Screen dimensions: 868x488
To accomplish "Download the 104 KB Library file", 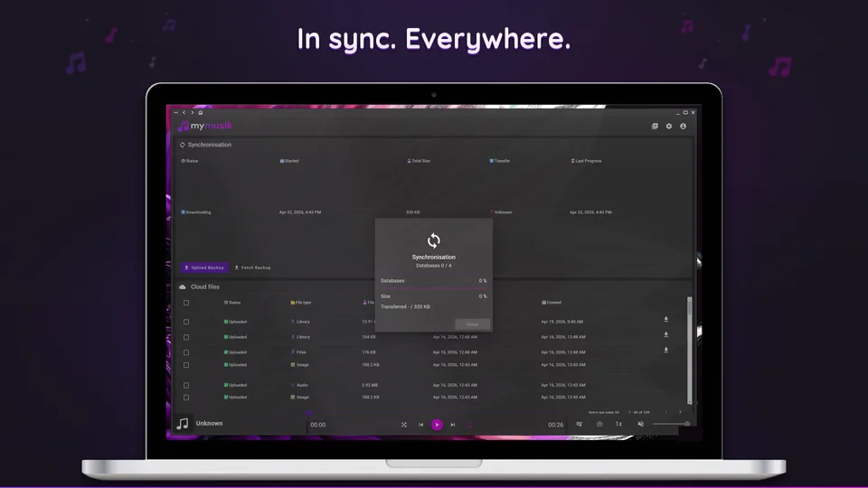I will click(x=666, y=334).
